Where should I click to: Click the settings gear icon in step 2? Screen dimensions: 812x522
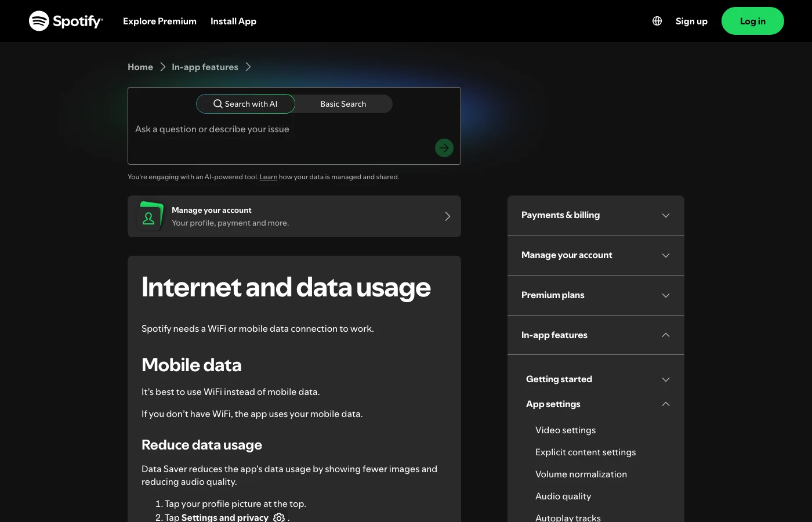(279, 517)
